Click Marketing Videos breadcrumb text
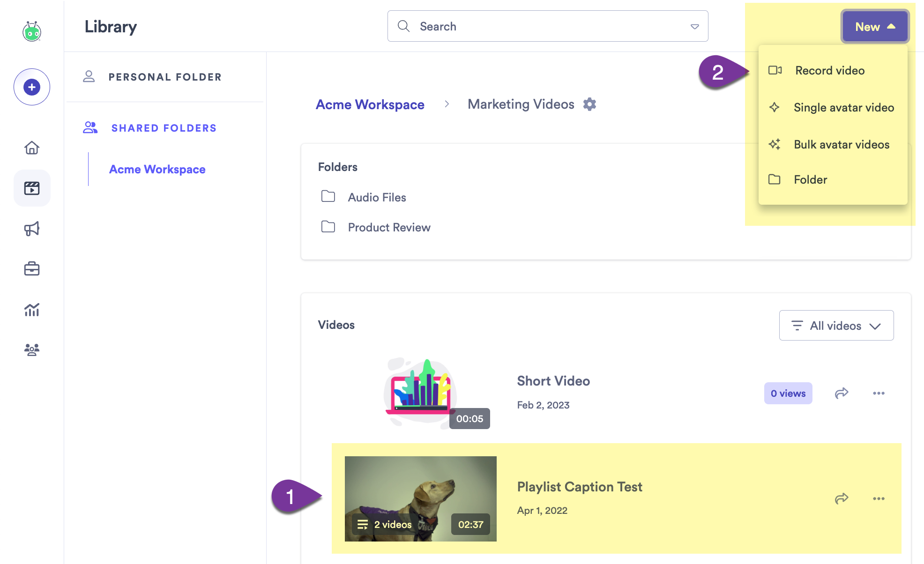Screen dimensions: 924x564 521,104
